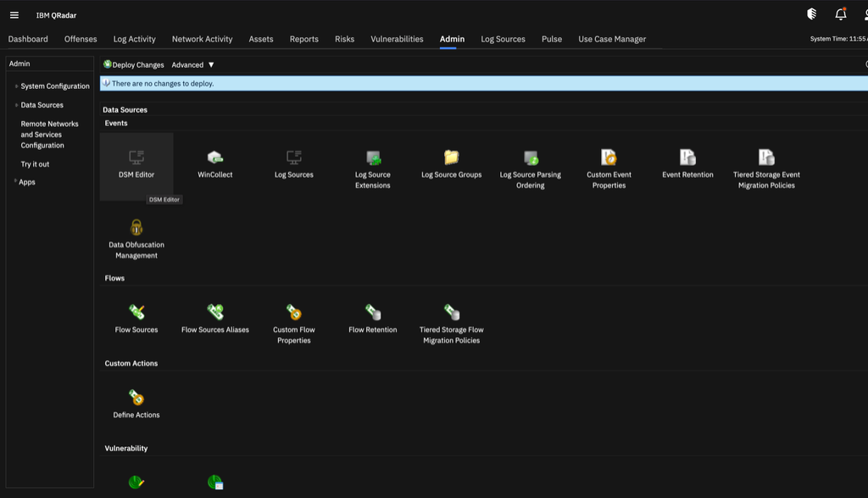Click the IBM QRadar title text
The height and width of the screenshot is (498, 868).
(57, 15)
